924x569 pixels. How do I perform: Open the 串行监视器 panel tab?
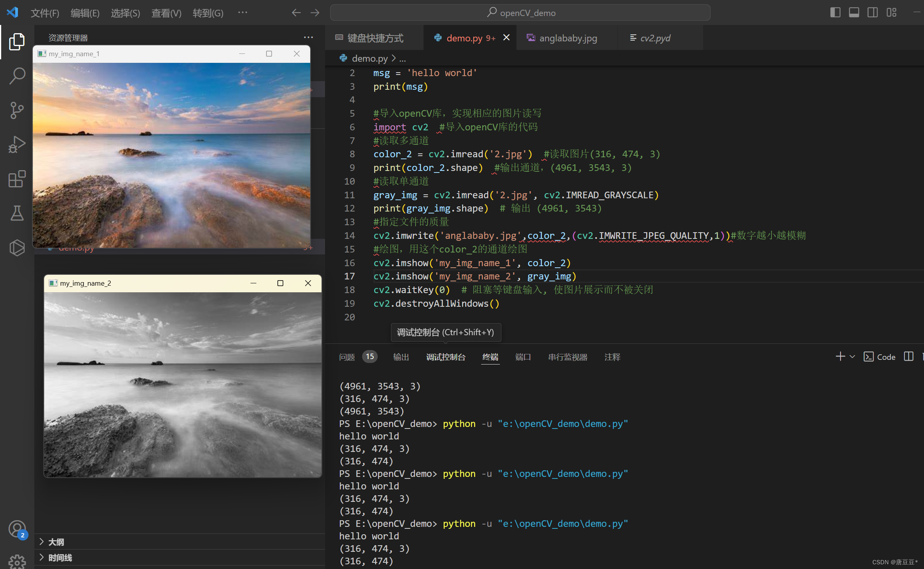568,357
